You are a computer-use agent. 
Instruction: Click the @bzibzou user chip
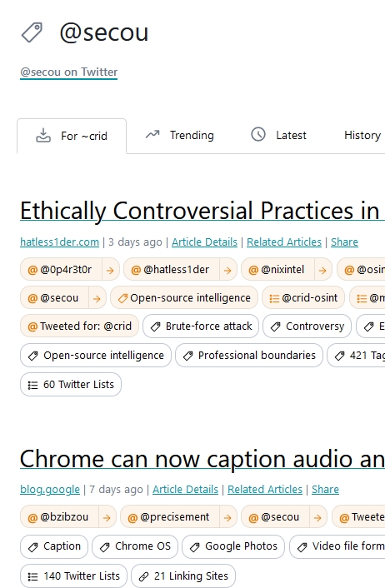pos(59,517)
